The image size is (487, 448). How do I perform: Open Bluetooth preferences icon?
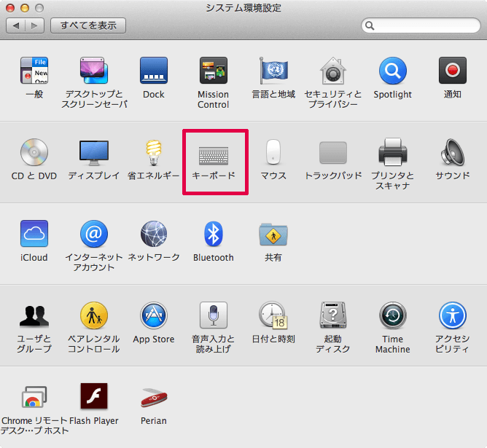[x=214, y=234]
